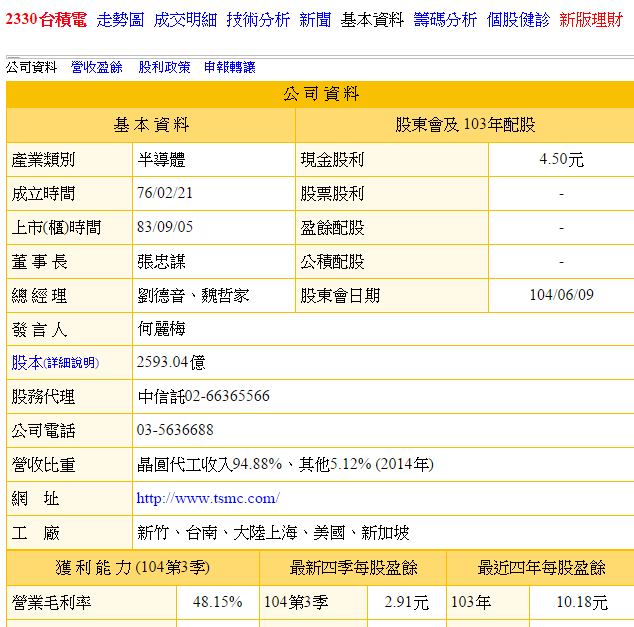Open the 股本(詳細說明) link
Image resolution: width=634 pixels, height=627 pixels.
tap(55, 363)
